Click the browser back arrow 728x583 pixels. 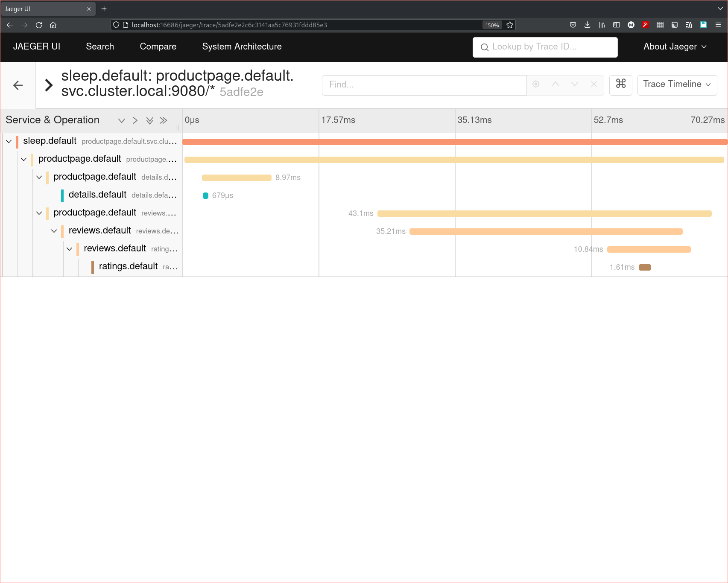(x=10, y=25)
